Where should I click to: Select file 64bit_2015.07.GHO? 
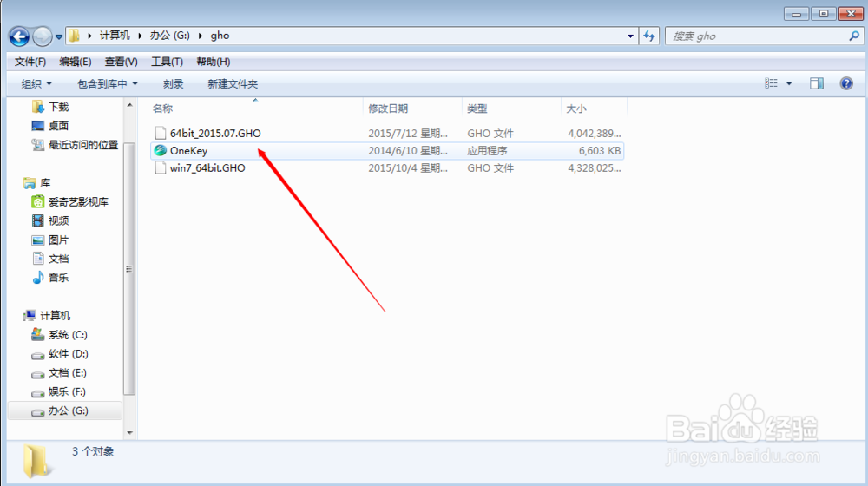[x=215, y=134]
